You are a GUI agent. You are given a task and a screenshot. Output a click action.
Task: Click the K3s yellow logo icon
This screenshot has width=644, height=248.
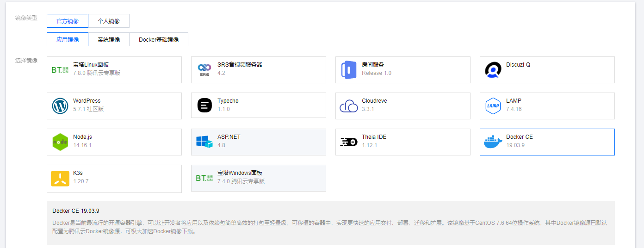[x=60, y=178]
